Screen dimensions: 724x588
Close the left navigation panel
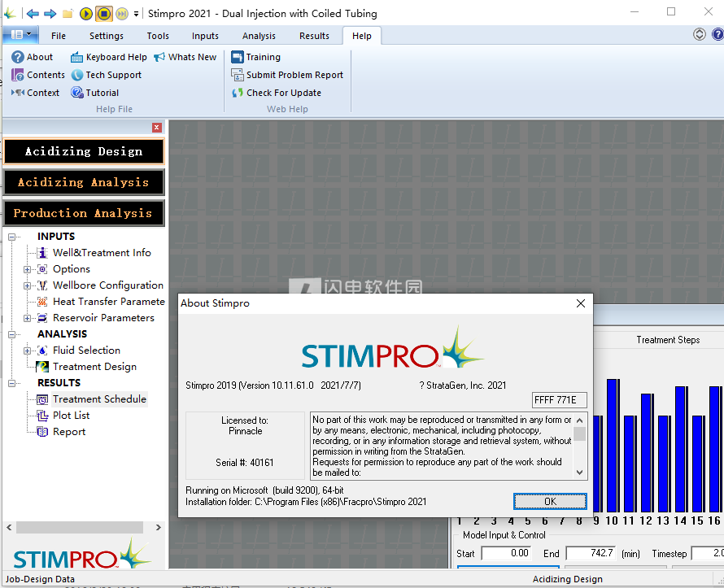pyautogui.click(x=157, y=128)
